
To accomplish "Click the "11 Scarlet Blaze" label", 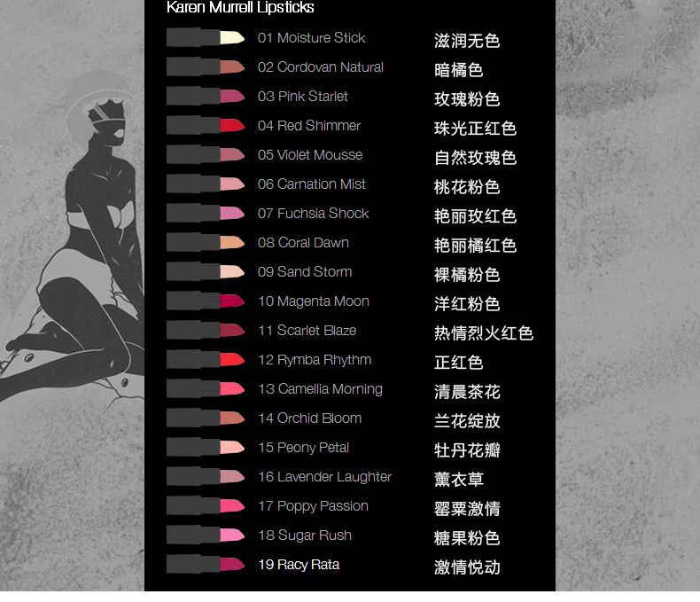I will [x=307, y=331].
